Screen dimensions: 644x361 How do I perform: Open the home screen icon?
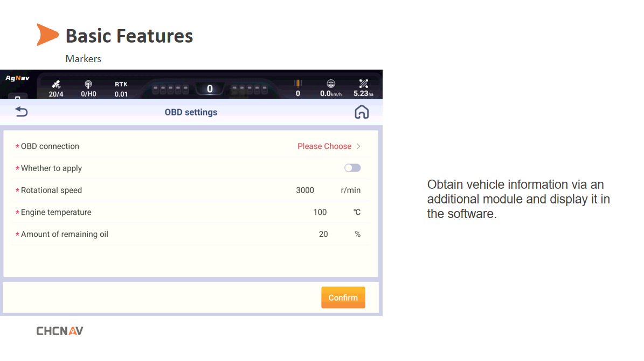point(362,112)
